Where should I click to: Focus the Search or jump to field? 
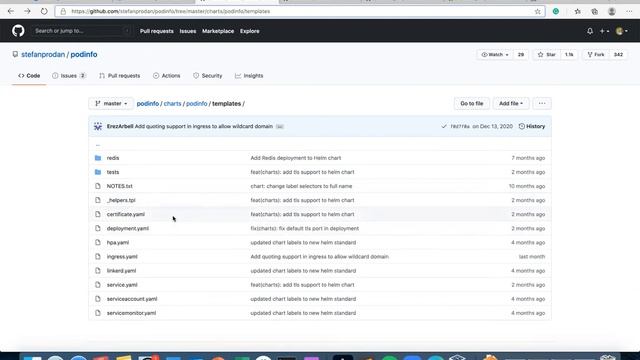pos(81,31)
